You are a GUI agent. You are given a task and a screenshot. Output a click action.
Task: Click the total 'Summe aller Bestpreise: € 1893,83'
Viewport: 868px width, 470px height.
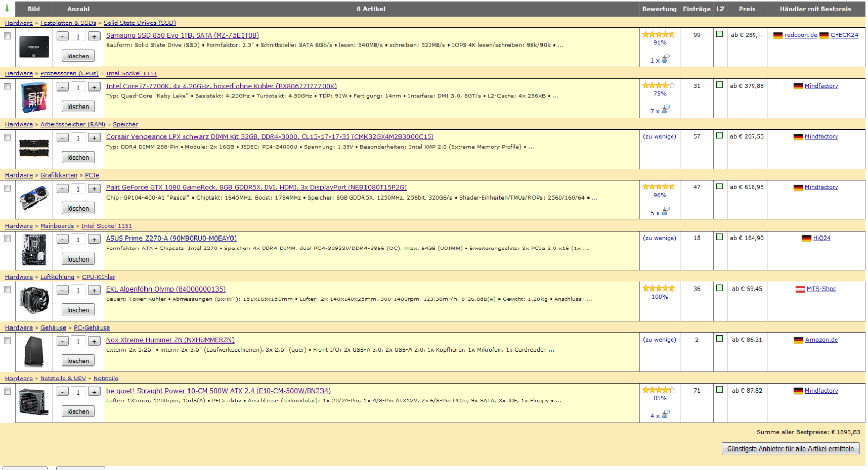point(808,432)
